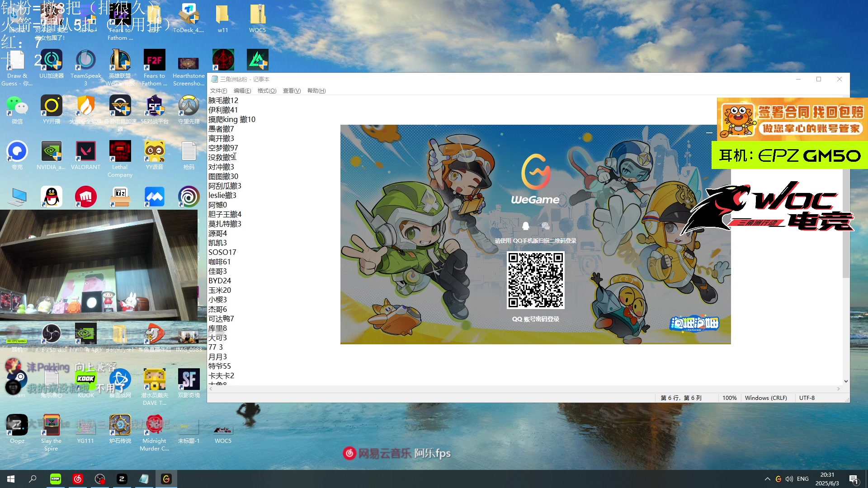Select 守望先锋 Overwatch desktop icon
The width and height of the screenshot is (868, 488).
point(189,110)
